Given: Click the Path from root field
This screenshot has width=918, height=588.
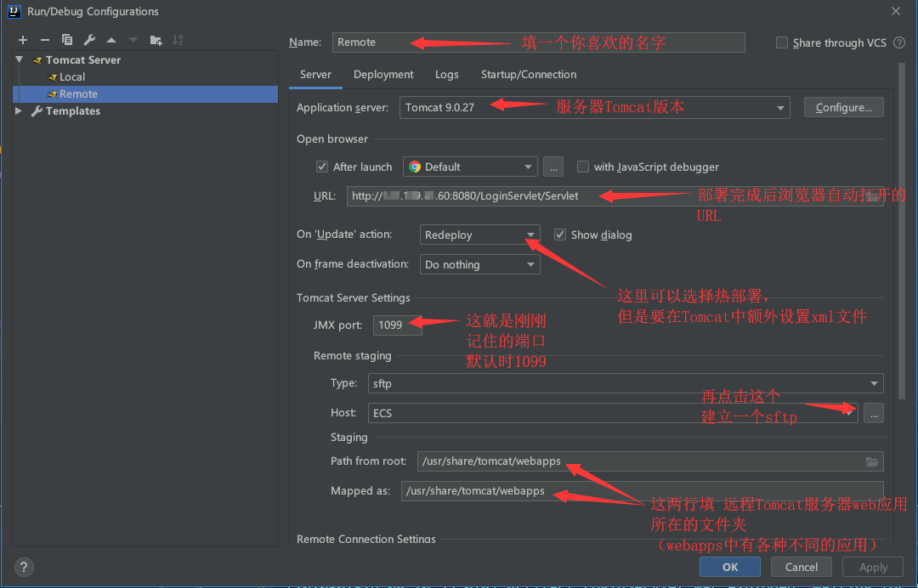Looking at the screenshot, I should (x=650, y=461).
